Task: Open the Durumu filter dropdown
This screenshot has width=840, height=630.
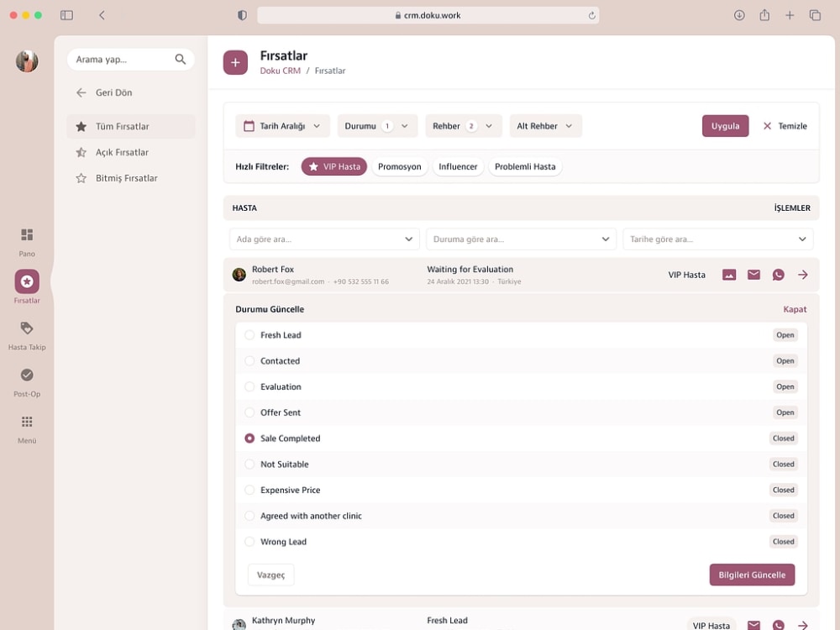Action: 377,126
